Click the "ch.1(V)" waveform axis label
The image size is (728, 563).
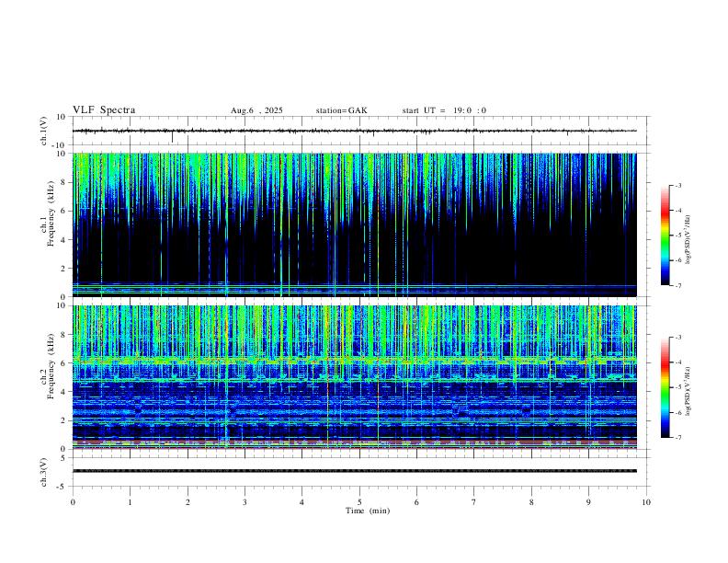pyautogui.click(x=44, y=131)
